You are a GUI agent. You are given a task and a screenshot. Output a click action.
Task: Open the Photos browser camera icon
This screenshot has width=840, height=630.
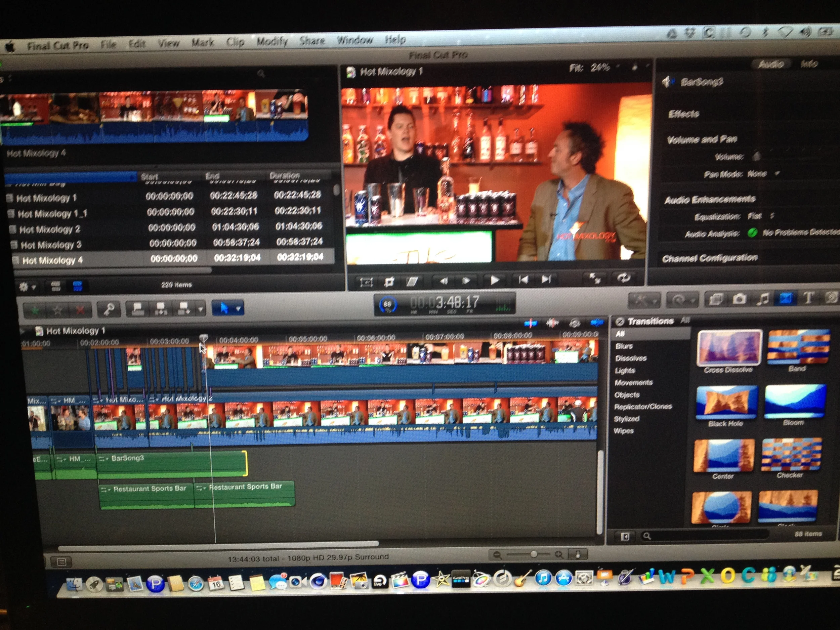[739, 300]
